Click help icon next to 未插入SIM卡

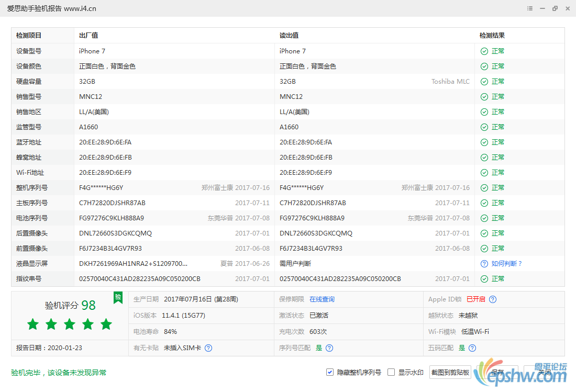pyautogui.click(x=208, y=348)
